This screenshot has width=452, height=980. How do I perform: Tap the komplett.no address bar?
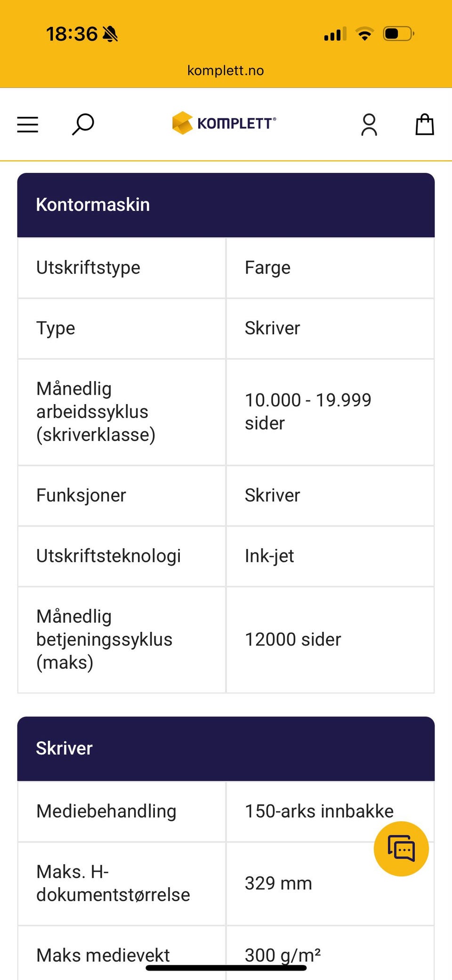pos(226,71)
